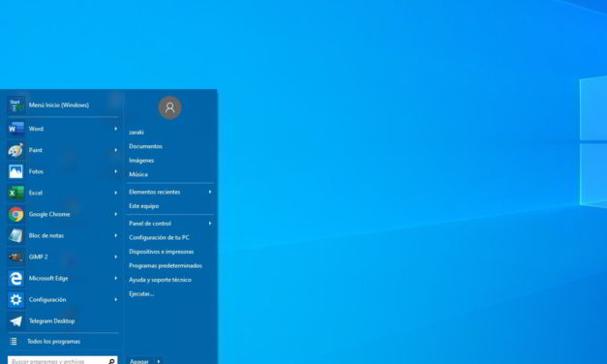Expand Bloc de notas submenu arrow
The height and width of the screenshot is (364, 607).
coord(116,235)
